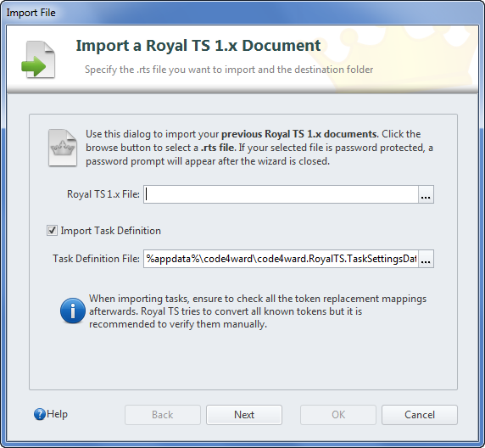The width and height of the screenshot is (485, 448).
Task: Toggle the Import Task Definition checkbox
Action: pyautogui.click(x=52, y=230)
